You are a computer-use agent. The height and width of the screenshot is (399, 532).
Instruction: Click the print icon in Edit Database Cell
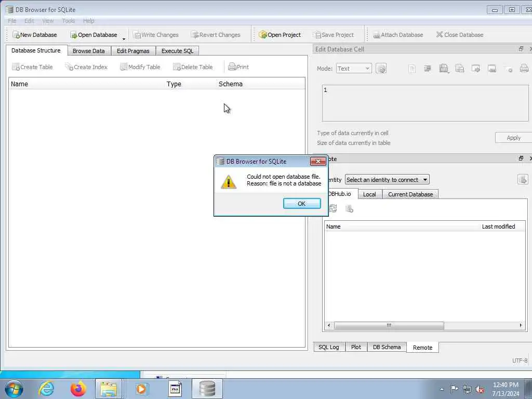[524, 69]
